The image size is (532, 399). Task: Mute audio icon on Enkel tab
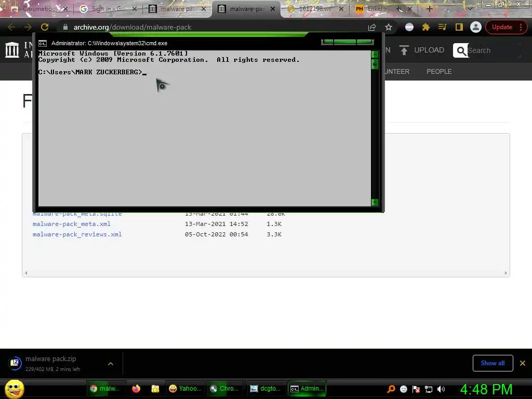tap(400, 9)
